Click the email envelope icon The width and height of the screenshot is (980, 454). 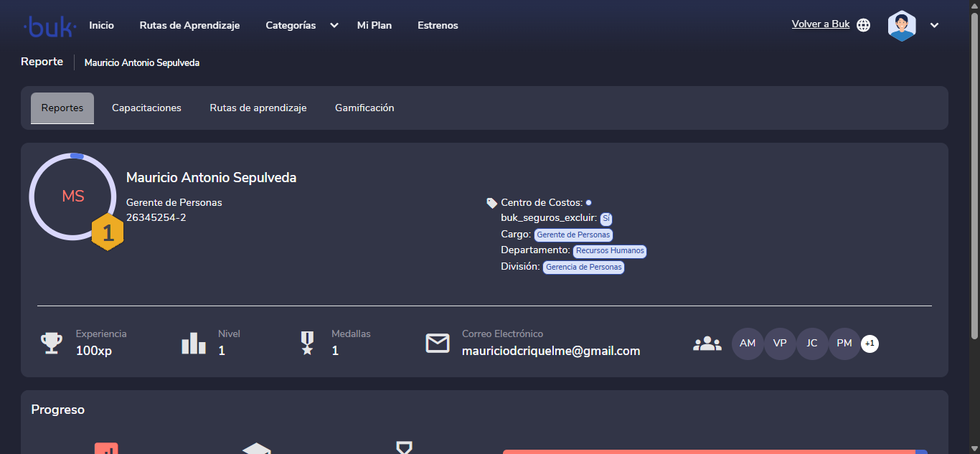[x=438, y=344]
